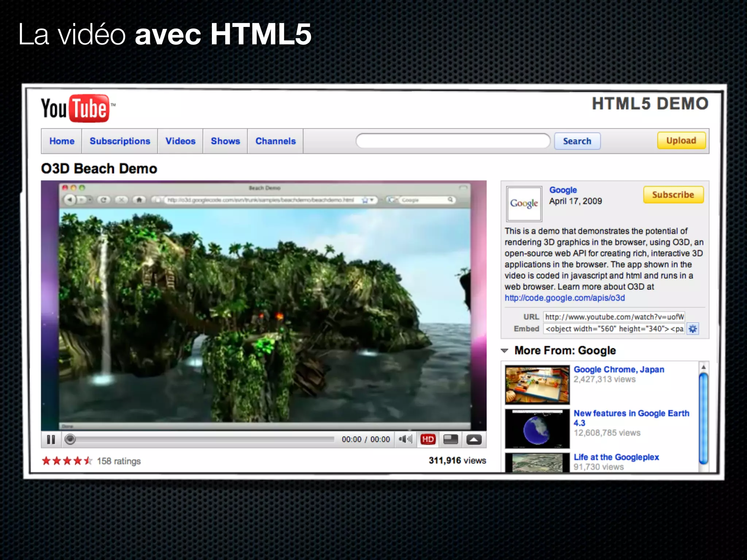Viewport: 747px width, 560px height.
Task: Click the video seek bar handle
Action: pos(70,439)
